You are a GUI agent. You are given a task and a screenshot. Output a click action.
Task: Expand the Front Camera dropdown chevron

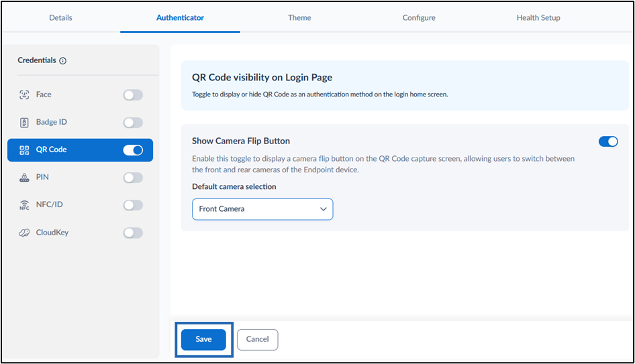323,209
